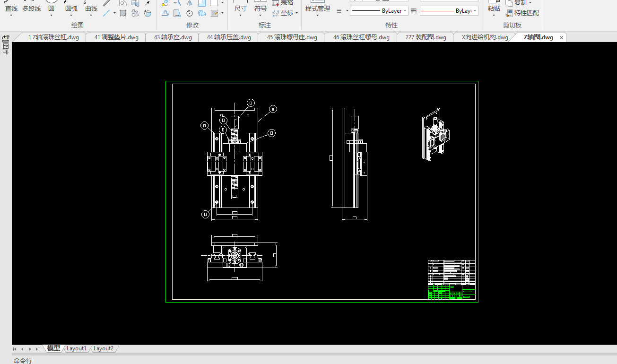
Task: Click the coordinate dimension (坐标) icon
Action: (276, 13)
